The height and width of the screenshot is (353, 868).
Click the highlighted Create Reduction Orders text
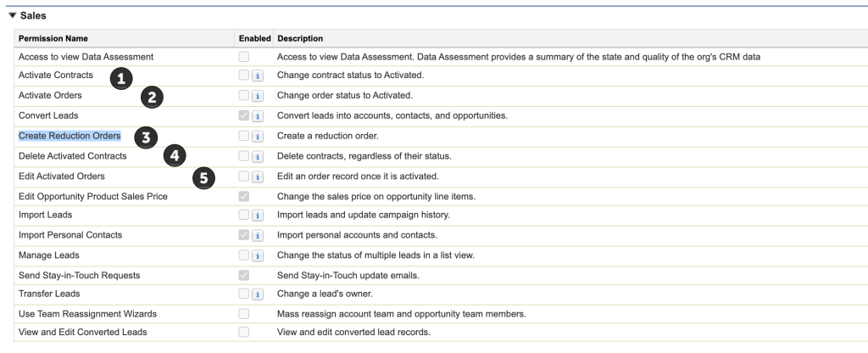pyautogui.click(x=70, y=136)
